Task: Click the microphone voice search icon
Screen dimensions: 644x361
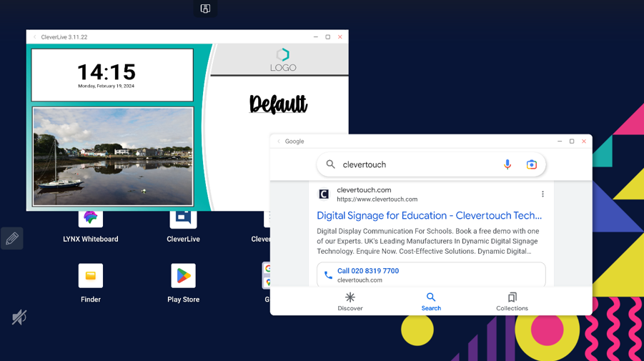Action: tap(507, 164)
